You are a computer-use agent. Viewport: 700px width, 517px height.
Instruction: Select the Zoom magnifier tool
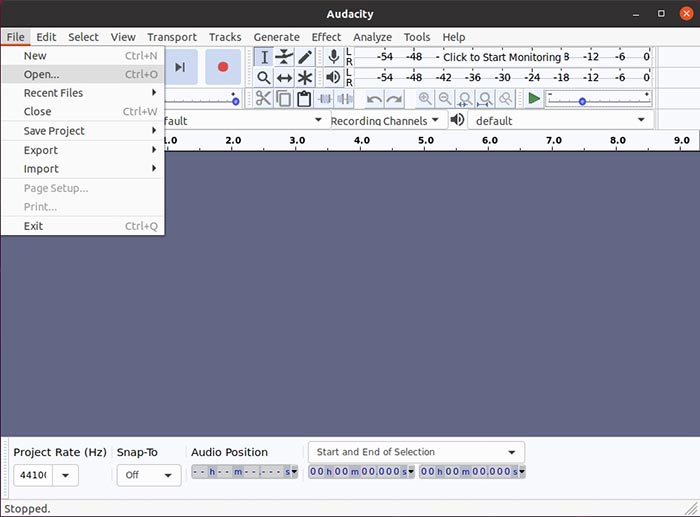click(x=264, y=78)
